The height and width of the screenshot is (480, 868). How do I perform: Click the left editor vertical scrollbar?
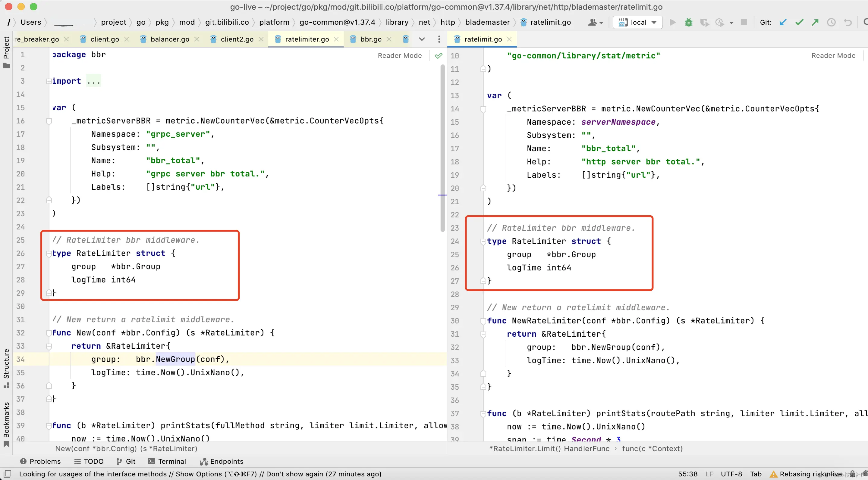(x=442, y=148)
